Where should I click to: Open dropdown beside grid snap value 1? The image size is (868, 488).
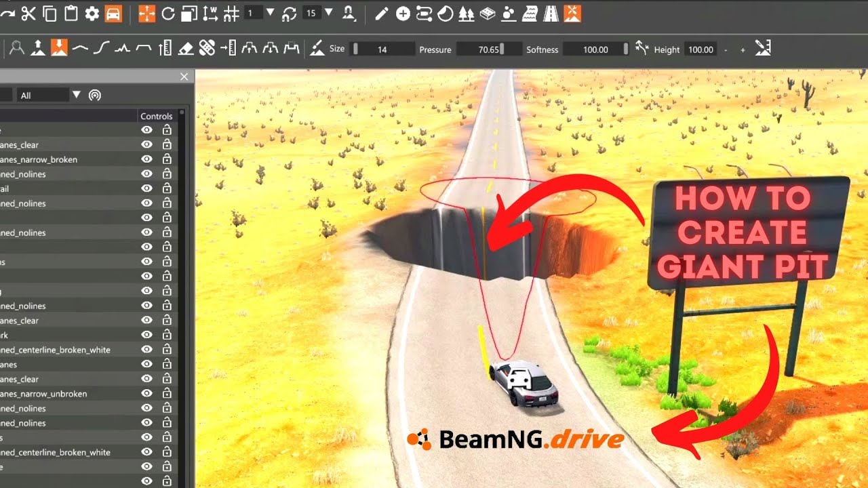click(271, 12)
